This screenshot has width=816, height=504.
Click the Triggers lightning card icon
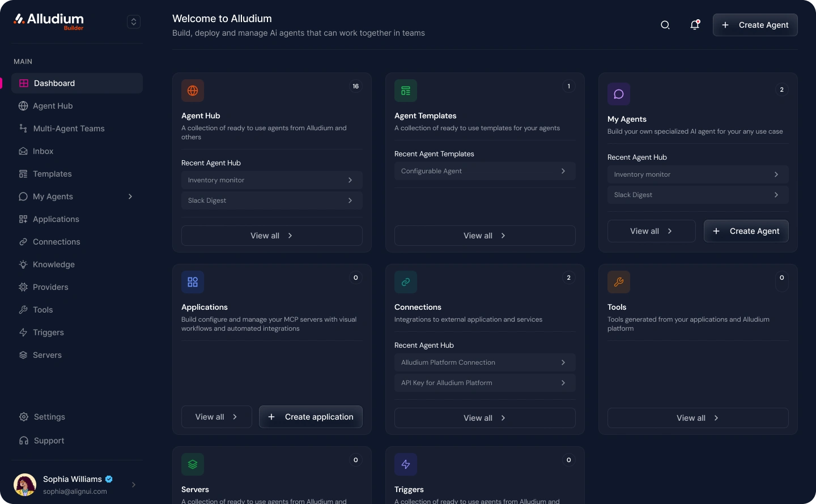tap(406, 464)
